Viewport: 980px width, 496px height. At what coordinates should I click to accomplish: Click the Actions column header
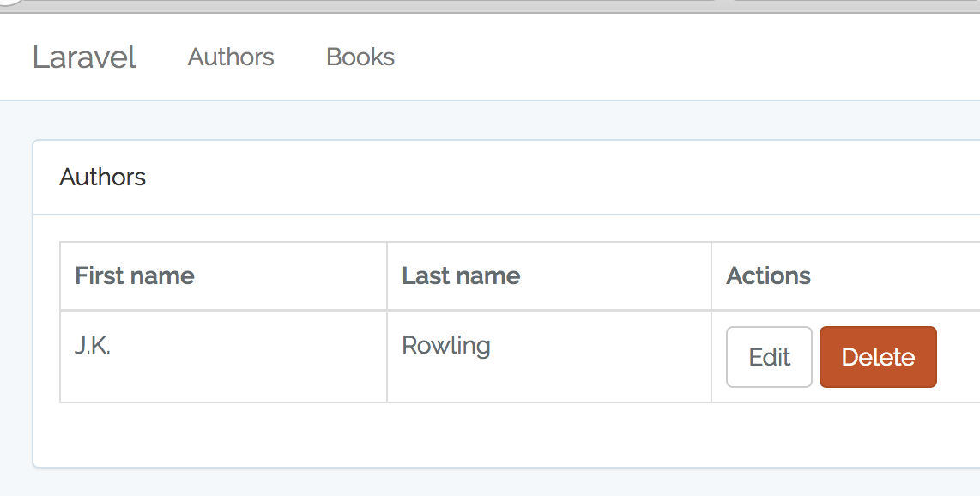pyautogui.click(x=768, y=275)
